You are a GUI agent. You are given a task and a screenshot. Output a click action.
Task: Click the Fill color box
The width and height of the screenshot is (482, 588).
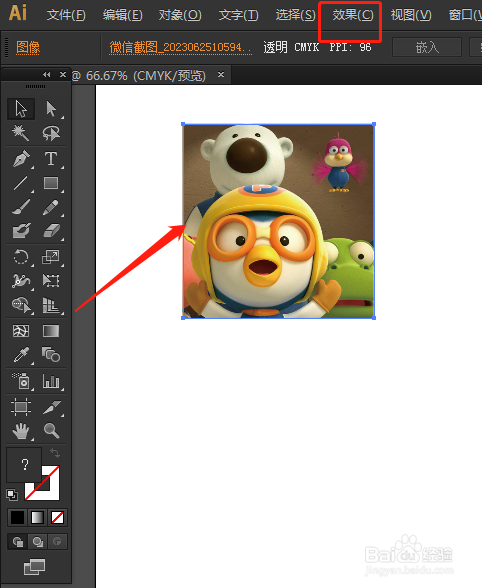point(24,465)
